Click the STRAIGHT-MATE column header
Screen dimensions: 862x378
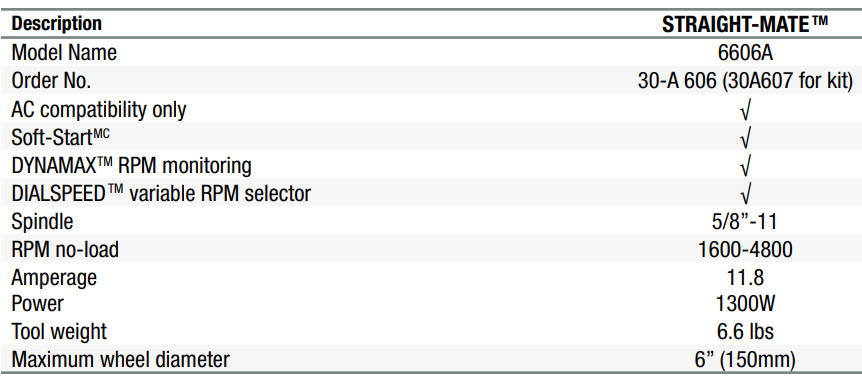745,25
